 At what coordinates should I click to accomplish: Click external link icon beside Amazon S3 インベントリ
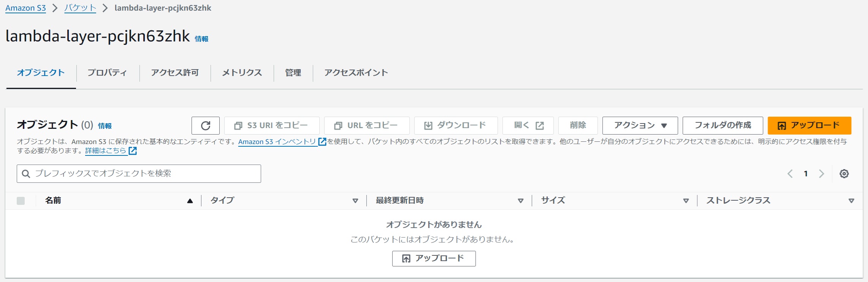click(322, 142)
